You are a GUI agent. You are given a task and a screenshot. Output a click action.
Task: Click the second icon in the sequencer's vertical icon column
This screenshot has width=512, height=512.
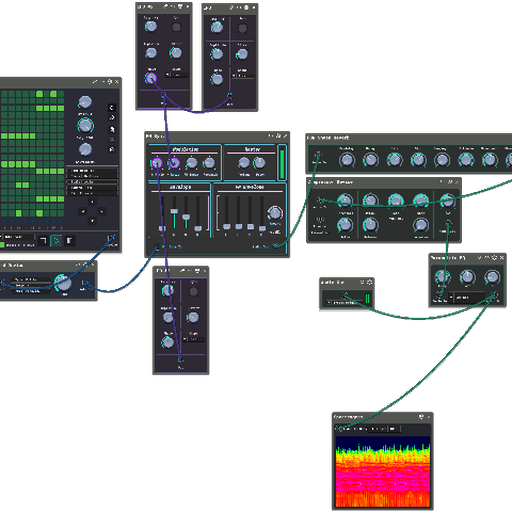point(112,118)
